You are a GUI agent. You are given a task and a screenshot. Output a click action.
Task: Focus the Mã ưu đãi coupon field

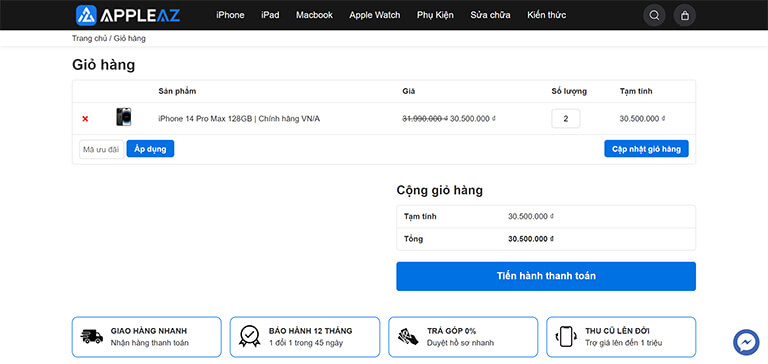click(x=101, y=149)
